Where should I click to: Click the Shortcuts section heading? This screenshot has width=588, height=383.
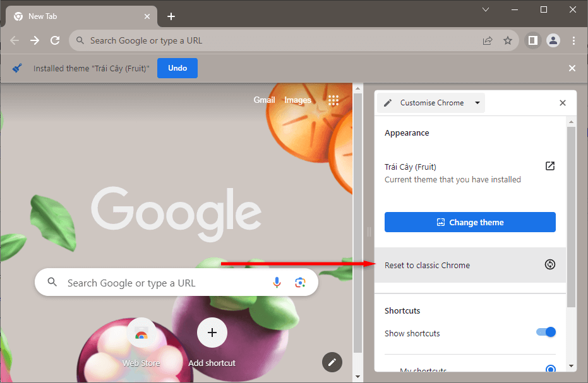pyautogui.click(x=402, y=310)
